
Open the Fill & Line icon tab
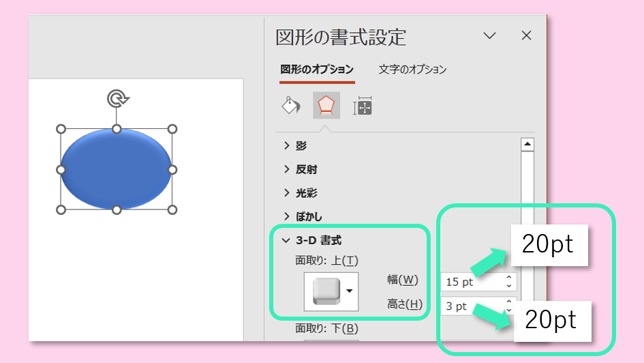pos(291,106)
